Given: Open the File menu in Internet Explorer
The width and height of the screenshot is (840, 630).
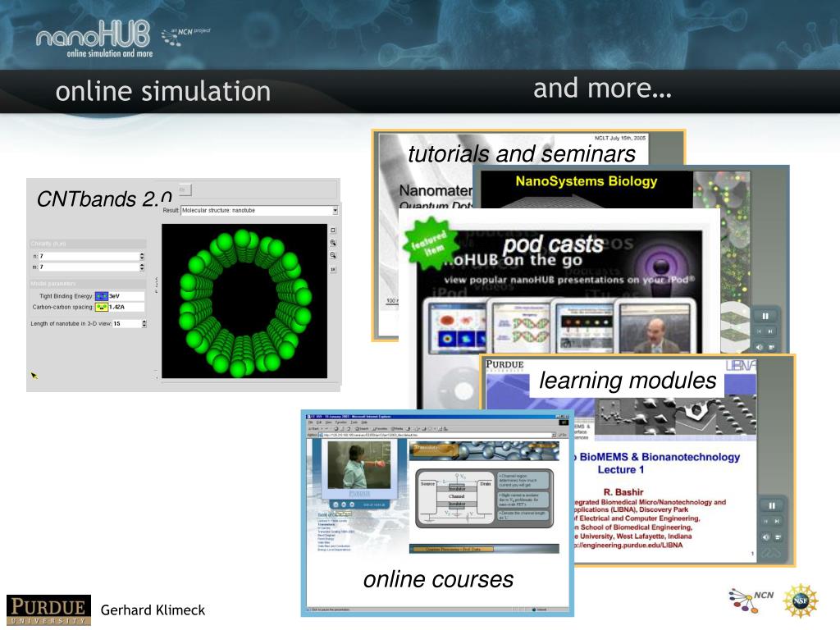Looking at the screenshot, I should (310, 422).
